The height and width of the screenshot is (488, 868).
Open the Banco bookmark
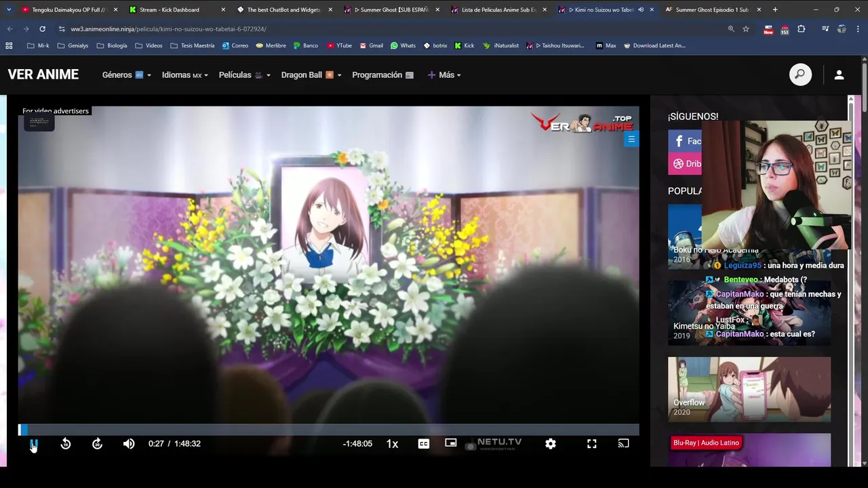306,45
